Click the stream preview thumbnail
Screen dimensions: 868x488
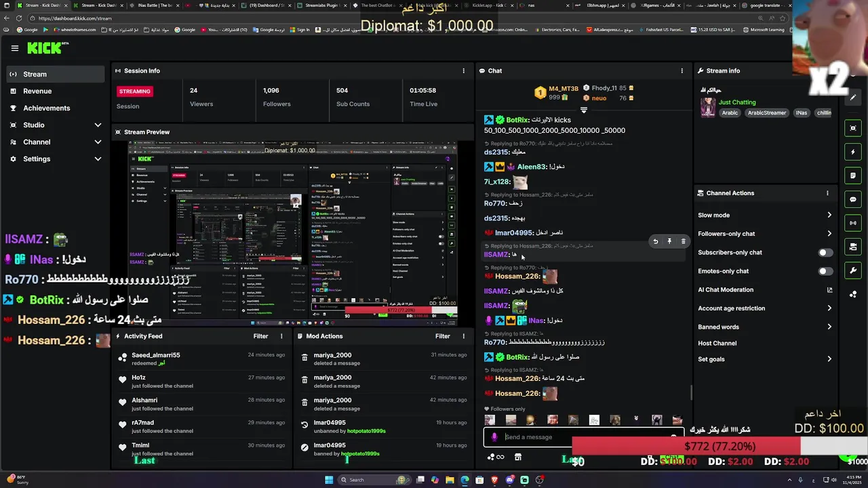pyautogui.click(x=293, y=234)
